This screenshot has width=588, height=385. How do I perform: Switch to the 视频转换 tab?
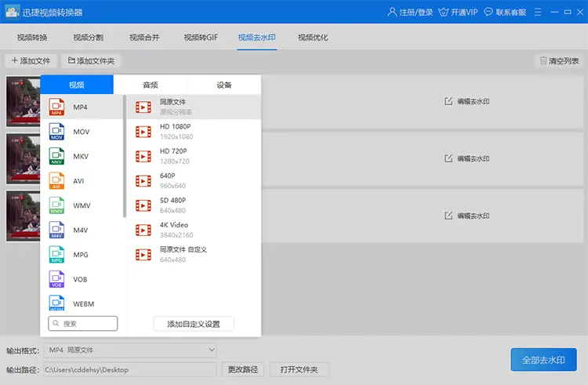pos(32,37)
